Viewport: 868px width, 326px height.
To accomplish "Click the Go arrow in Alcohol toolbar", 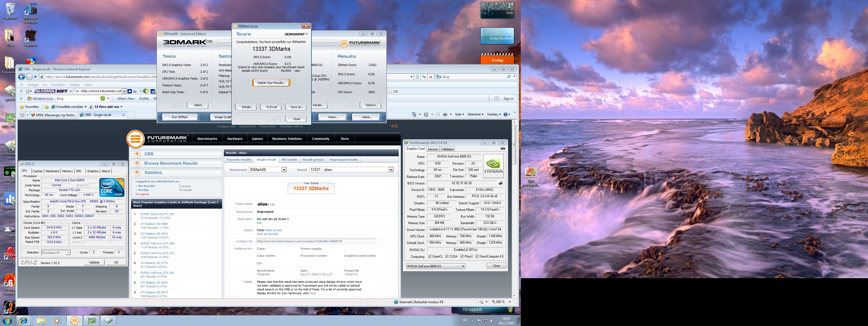I will [x=129, y=91].
